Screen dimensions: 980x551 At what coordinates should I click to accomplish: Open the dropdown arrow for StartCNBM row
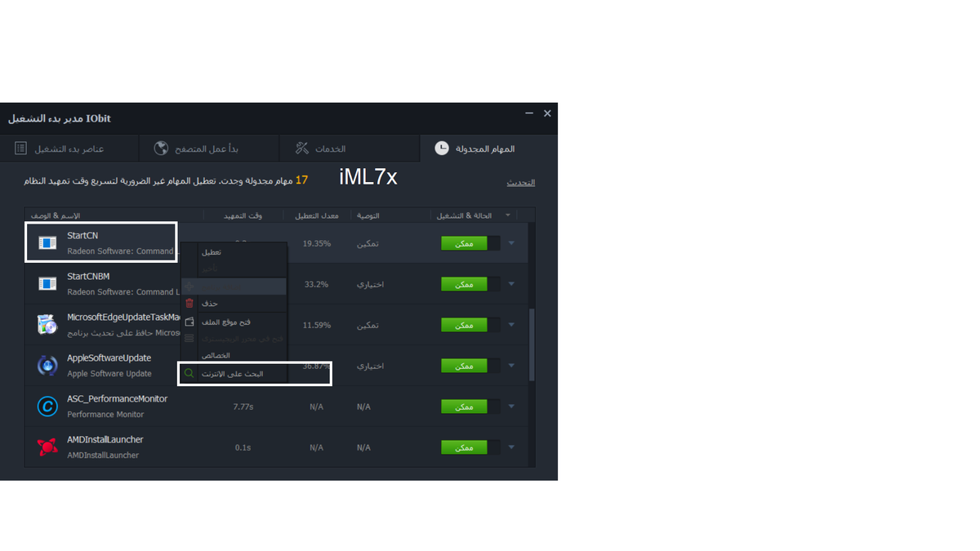(511, 284)
